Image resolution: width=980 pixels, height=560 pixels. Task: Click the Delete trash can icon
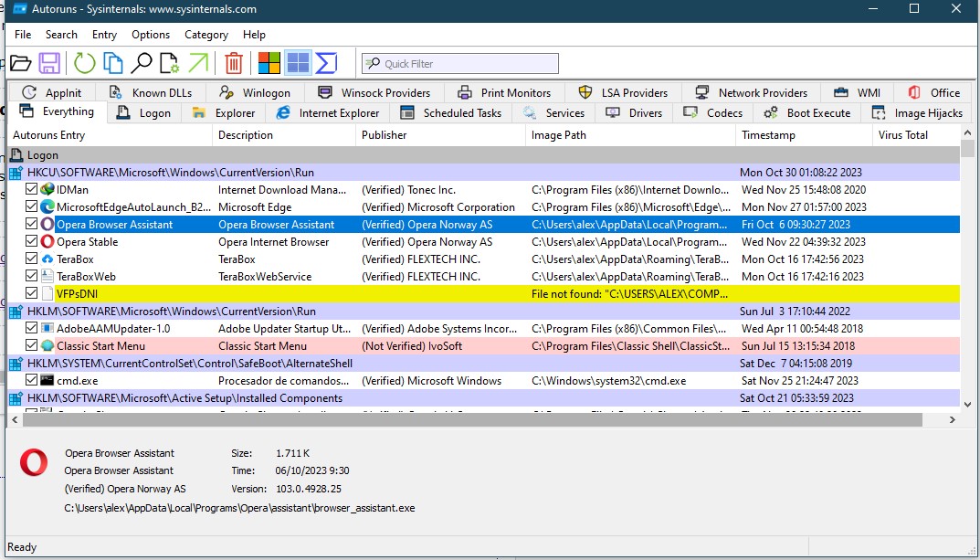point(234,63)
